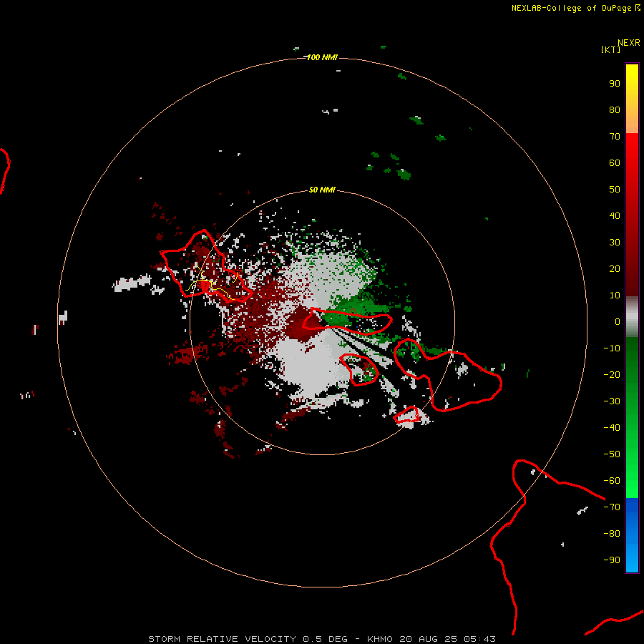Click the KT units label above the scale
644x644 pixels.
[x=610, y=49]
